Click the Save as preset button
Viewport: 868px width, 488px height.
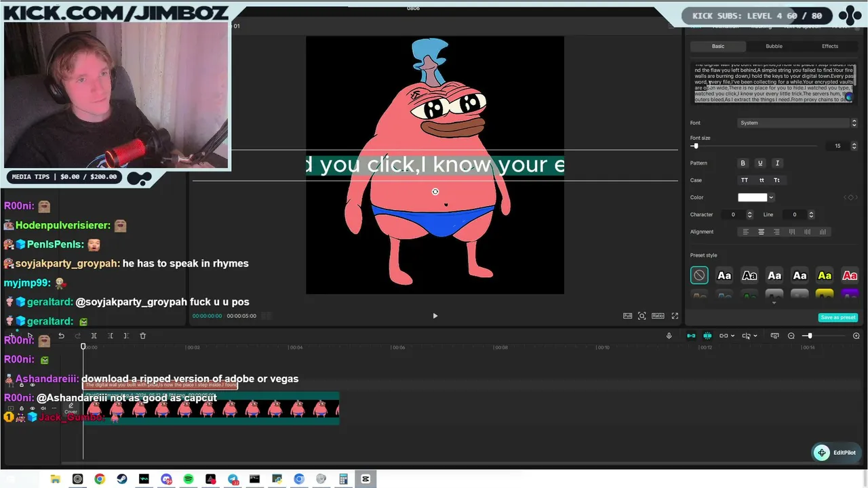(x=838, y=317)
